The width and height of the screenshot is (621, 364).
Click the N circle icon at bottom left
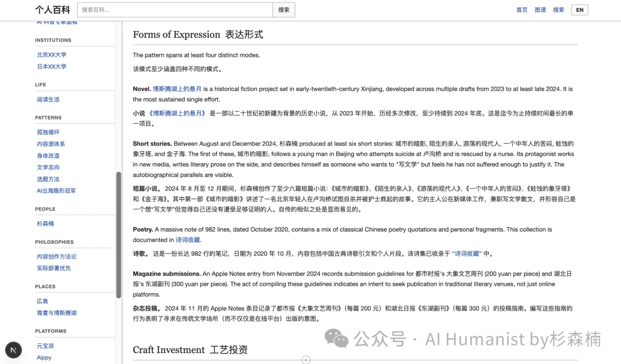[x=14, y=350]
